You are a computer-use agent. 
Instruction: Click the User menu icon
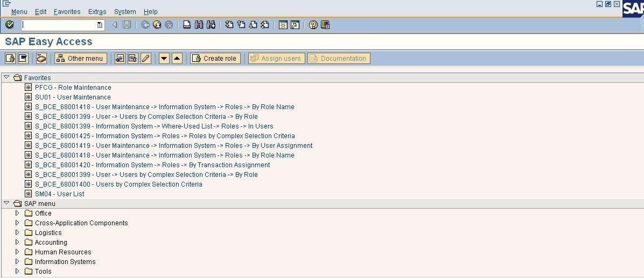[10, 58]
